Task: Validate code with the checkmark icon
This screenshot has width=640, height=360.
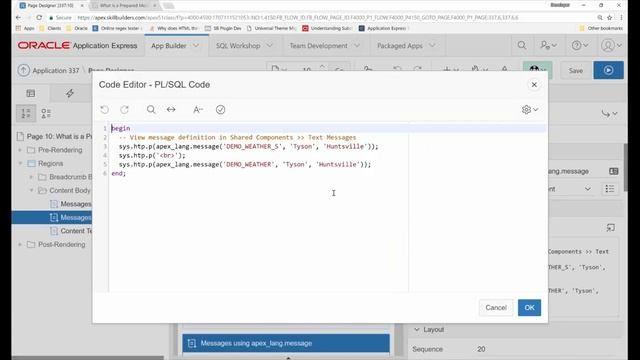Action: coord(220,109)
